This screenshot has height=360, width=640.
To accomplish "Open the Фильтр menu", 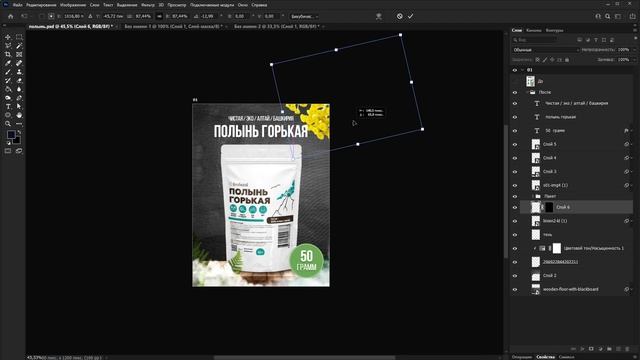I will 148,5.
